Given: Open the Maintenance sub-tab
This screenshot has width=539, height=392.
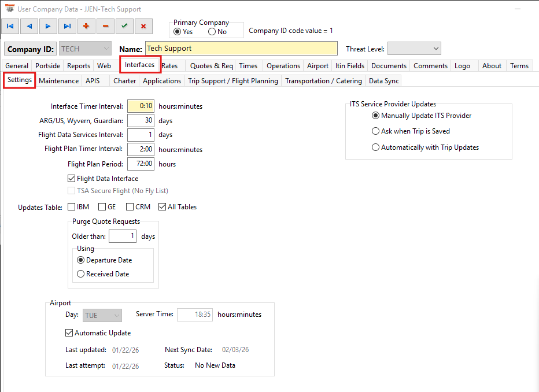Looking at the screenshot, I should tap(58, 81).
